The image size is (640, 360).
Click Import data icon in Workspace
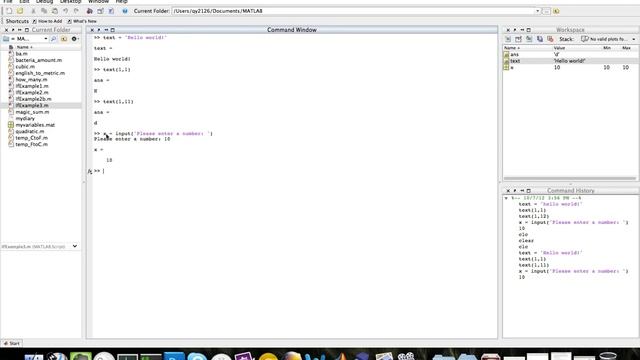pyautogui.click(x=529, y=39)
